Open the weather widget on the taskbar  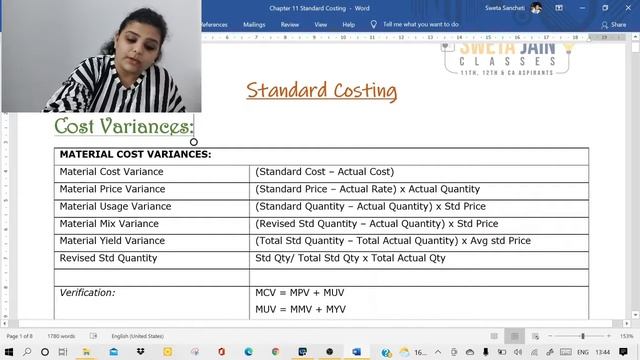(413, 352)
